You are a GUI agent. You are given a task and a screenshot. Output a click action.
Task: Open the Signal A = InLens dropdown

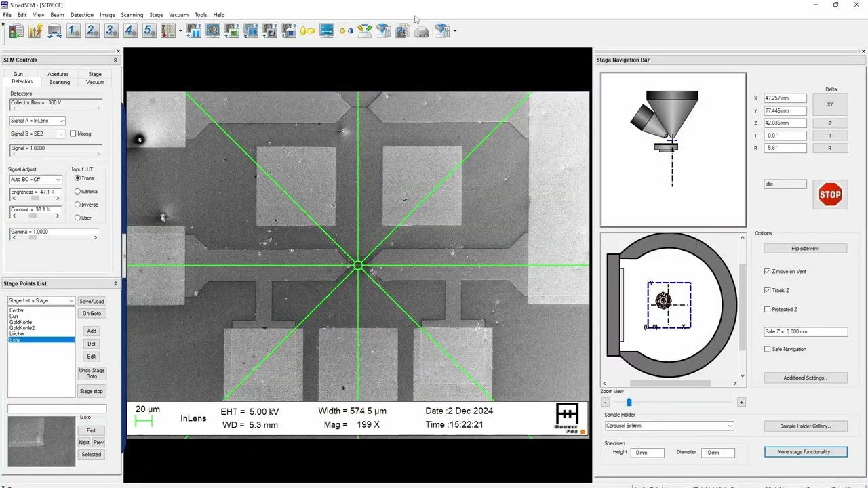pyautogui.click(x=37, y=121)
